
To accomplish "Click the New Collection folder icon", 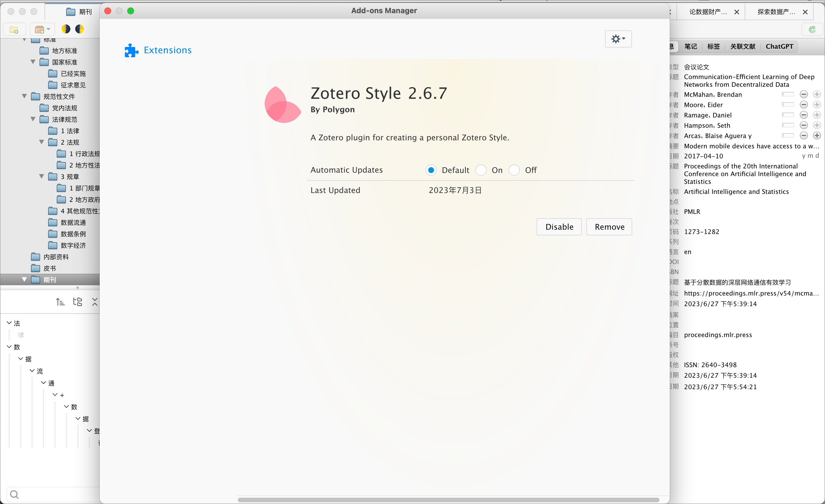I will pos(14,29).
